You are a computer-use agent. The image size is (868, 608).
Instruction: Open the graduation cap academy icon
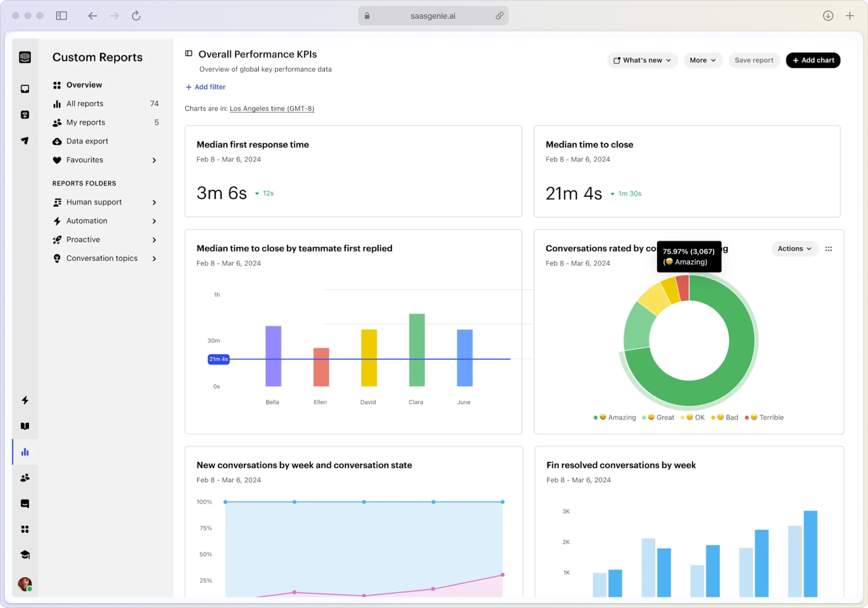[x=25, y=554]
